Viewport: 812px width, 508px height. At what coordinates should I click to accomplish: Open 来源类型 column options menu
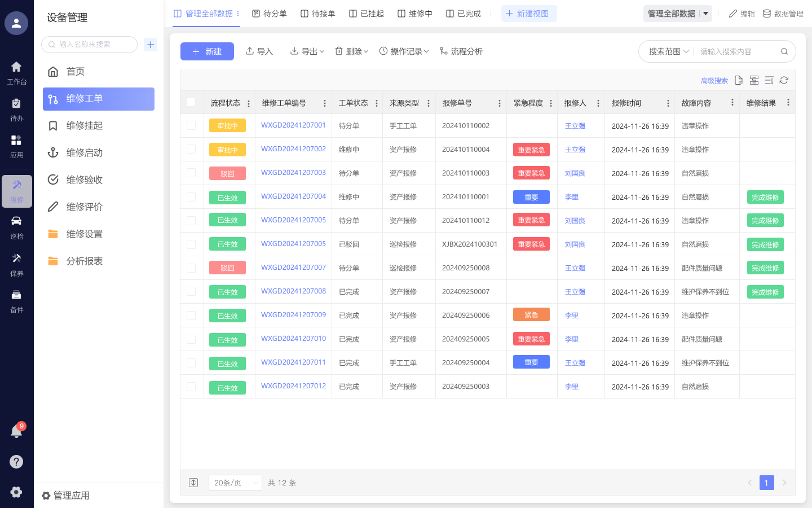point(429,103)
